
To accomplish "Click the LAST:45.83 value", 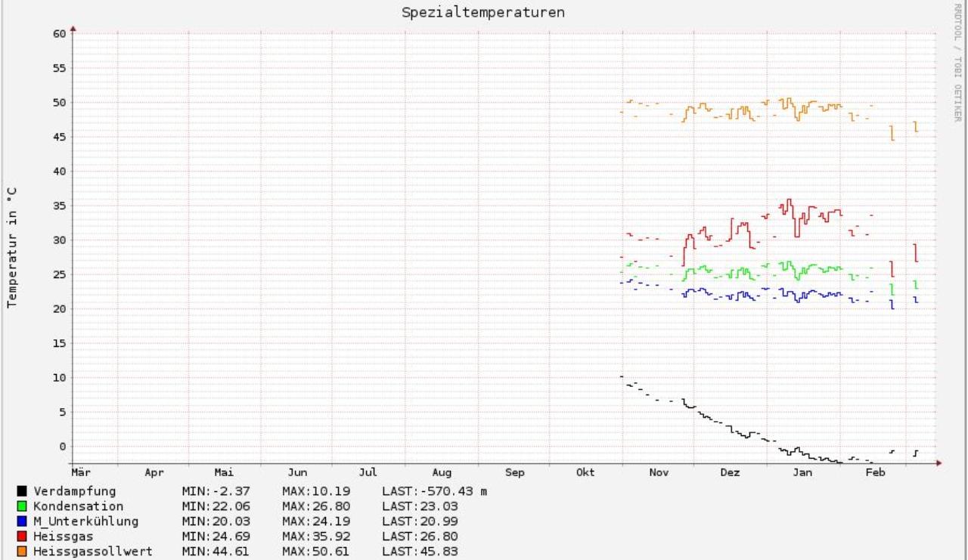I will (419, 552).
